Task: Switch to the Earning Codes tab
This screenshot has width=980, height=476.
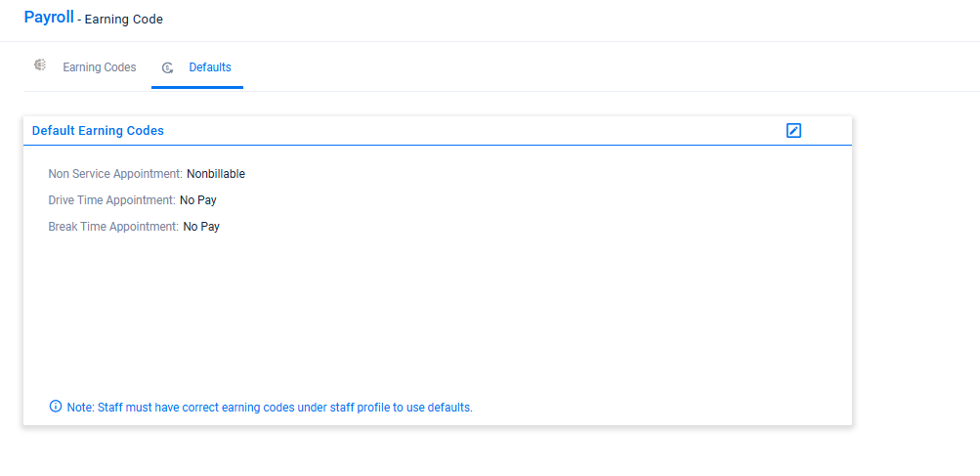Action: [x=99, y=67]
